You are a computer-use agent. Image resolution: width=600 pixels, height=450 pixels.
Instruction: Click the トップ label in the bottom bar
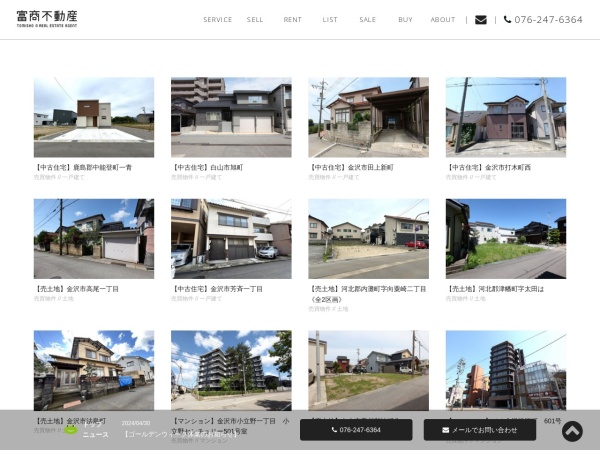[92, 424]
